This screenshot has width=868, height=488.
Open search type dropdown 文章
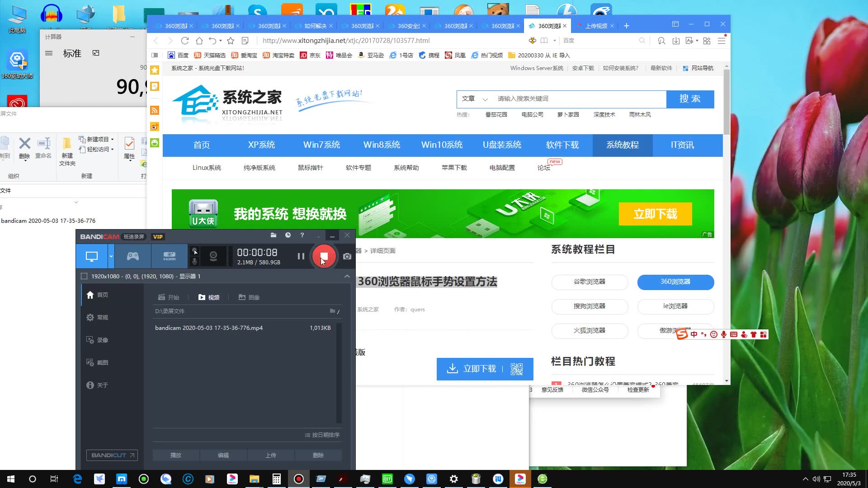tap(475, 99)
